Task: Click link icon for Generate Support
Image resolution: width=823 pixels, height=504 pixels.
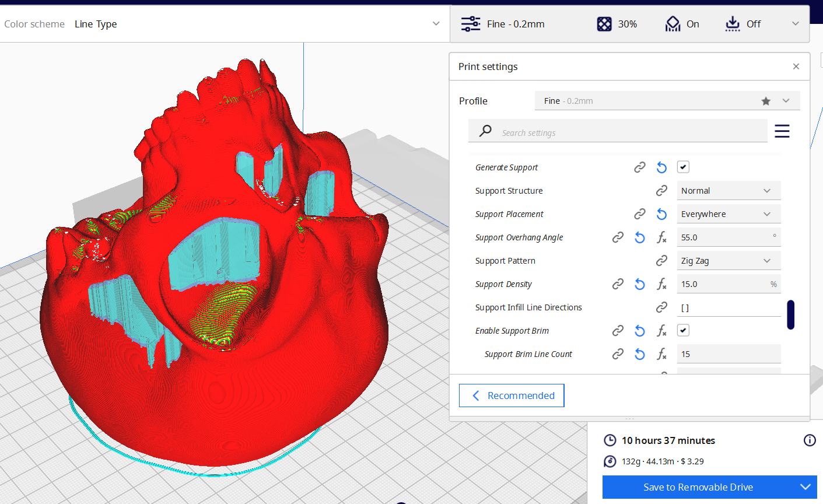Action: 640,167
